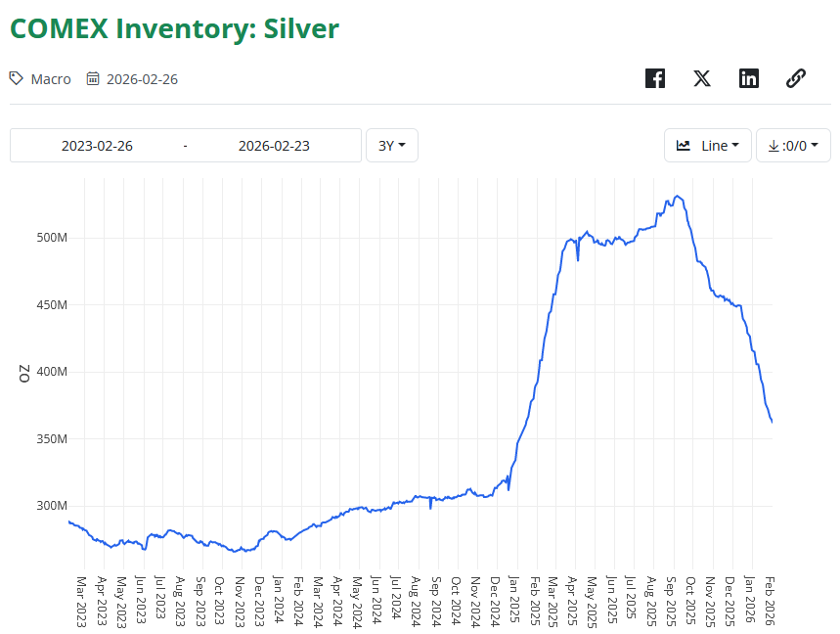Click the COMEX Inventory: Silver title
The height and width of the screenshot is (634, 840).
(x=175, y=28)
